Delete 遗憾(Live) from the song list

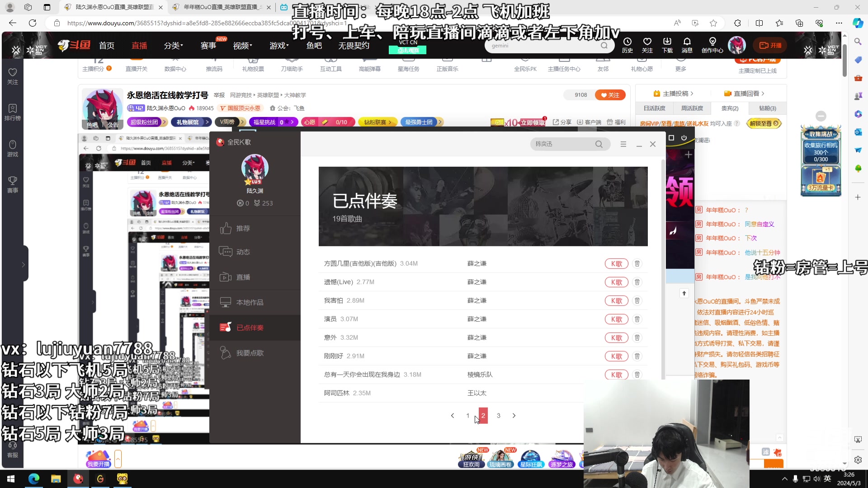click(x=637, y=282)
